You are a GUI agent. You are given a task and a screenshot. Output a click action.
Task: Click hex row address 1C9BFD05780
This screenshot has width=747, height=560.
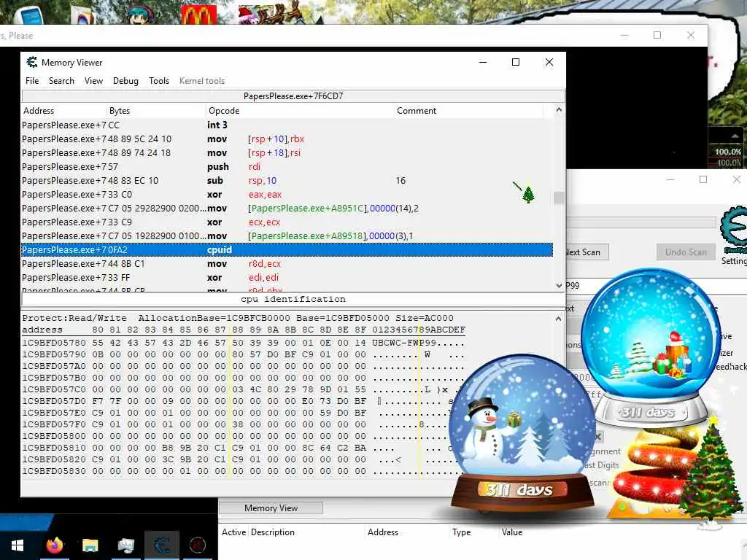54,343
